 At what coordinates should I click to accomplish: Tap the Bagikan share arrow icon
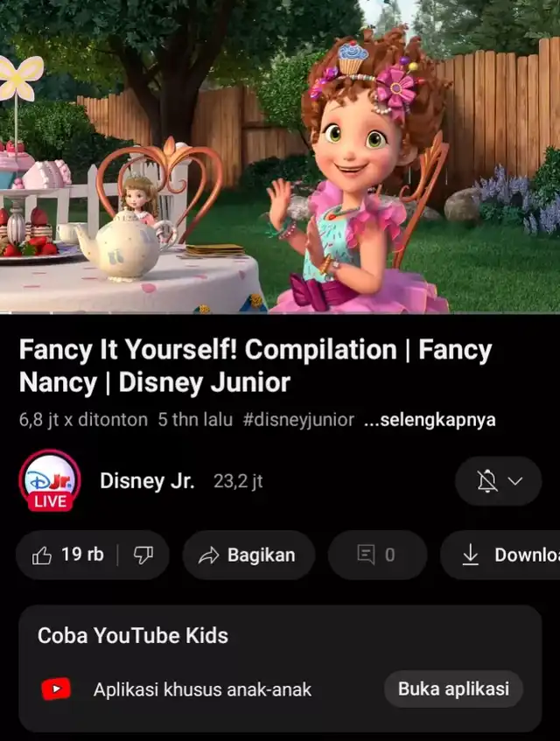point(208,556)
